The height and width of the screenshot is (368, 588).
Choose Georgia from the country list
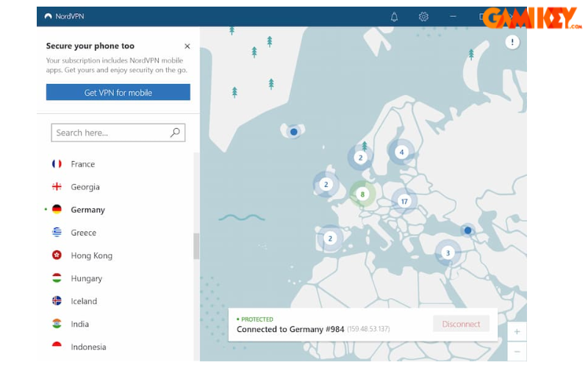coord(85,187)
